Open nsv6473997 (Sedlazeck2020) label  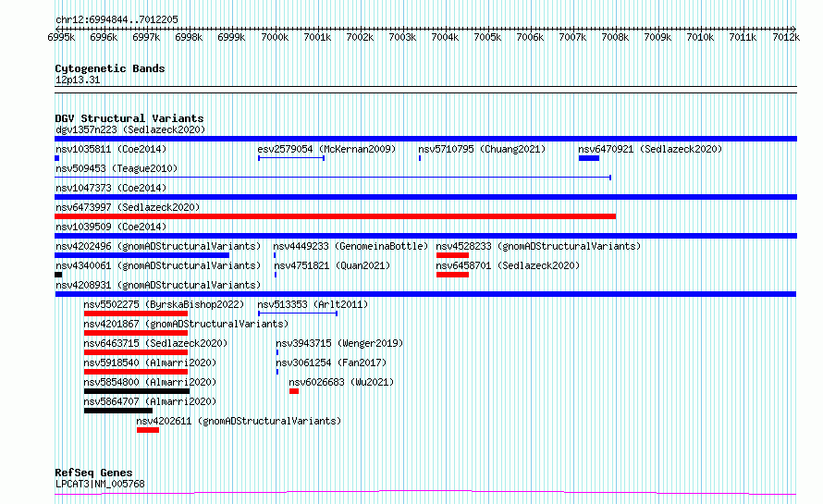[x=128, y=207]
